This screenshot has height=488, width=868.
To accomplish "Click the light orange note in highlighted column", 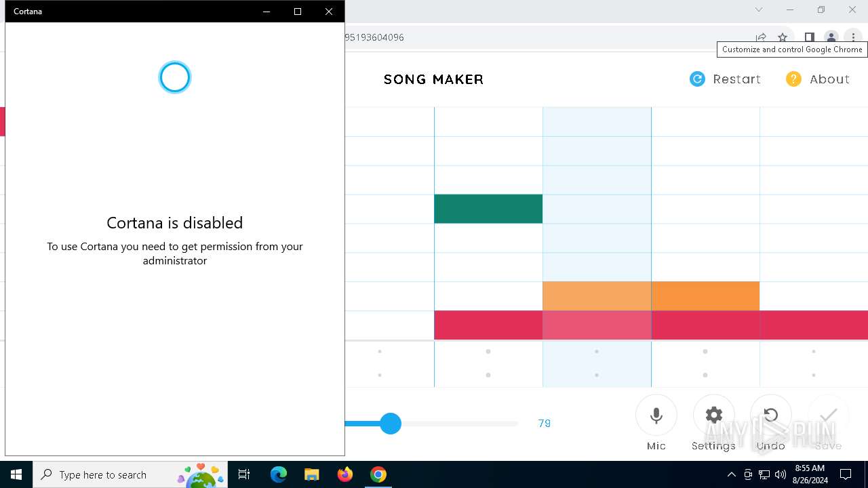I will [597, 296].
